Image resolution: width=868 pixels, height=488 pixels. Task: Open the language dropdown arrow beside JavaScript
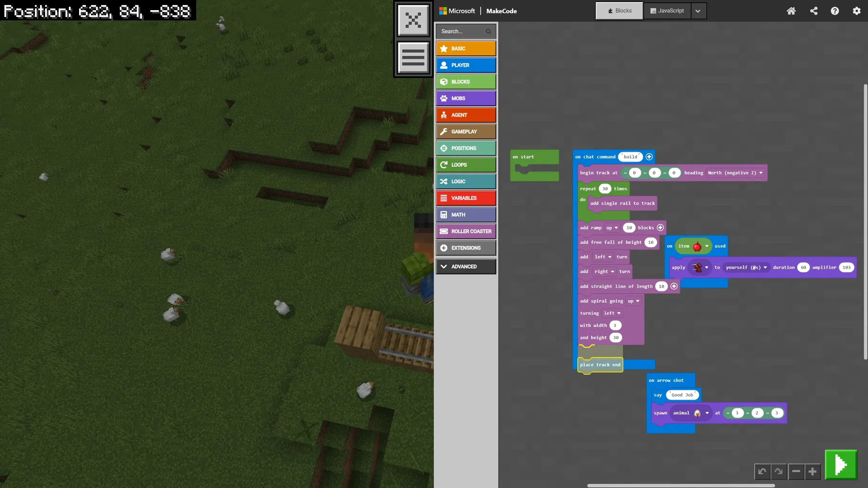tap(698, 11)
